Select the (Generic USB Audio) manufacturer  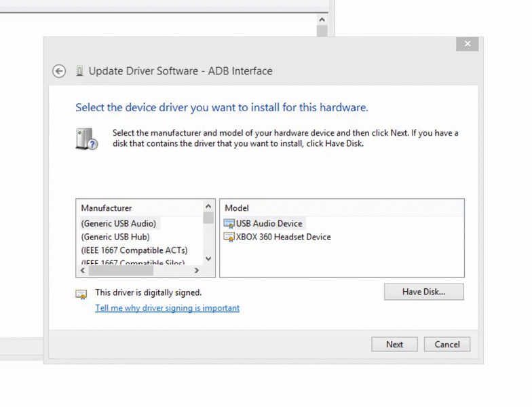pos(119,224)
